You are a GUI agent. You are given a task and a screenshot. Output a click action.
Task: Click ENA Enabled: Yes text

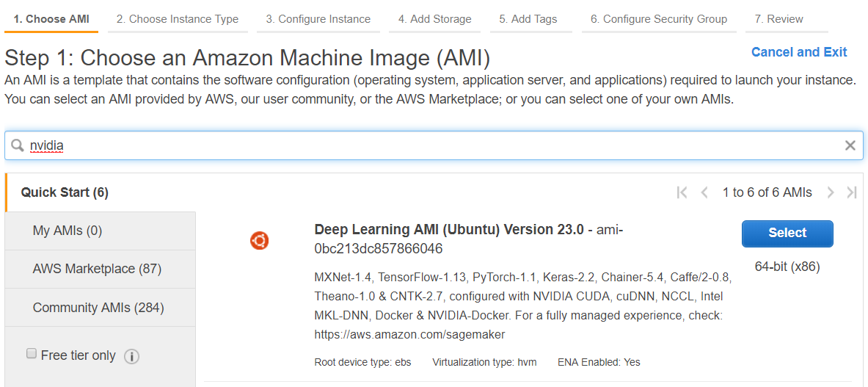point(599,363)
